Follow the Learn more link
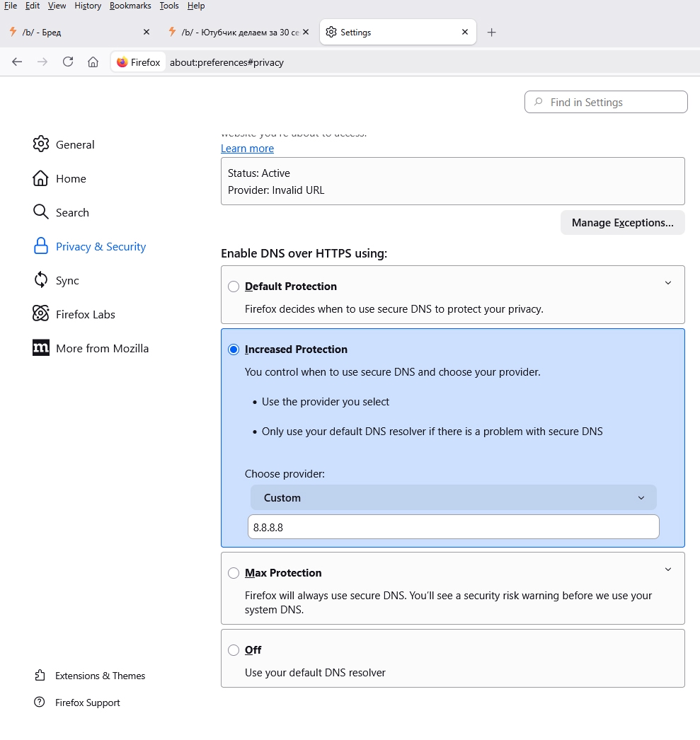The width and height of the screenshot is (700, 740). point(247,149)
